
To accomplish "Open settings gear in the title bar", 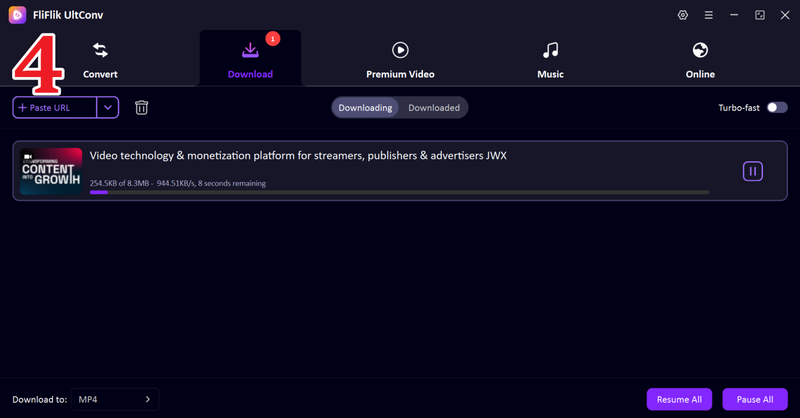I will tap(683, 15).
